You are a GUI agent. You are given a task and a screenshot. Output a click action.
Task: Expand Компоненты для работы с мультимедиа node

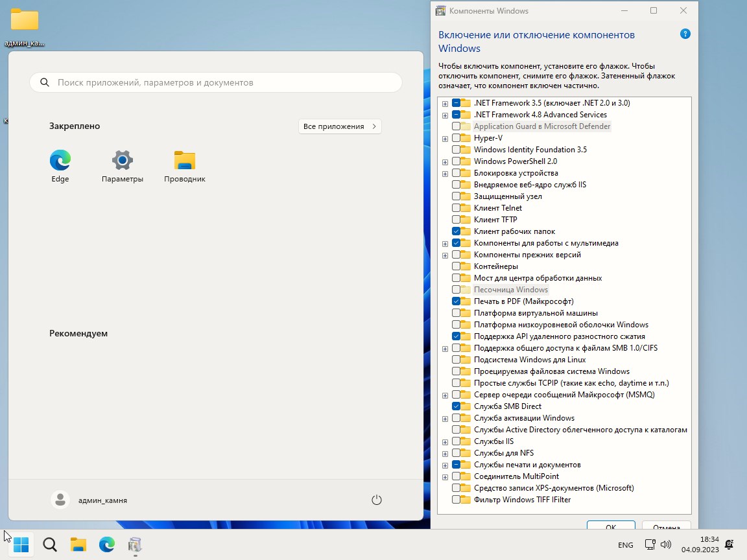pyautogui.click(x=445, y=243)
